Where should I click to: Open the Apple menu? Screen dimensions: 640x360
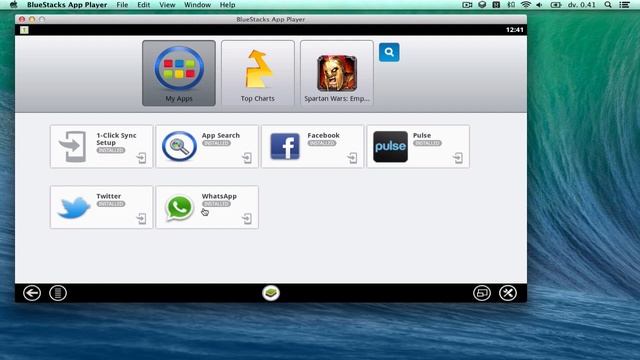click(14, 5)
